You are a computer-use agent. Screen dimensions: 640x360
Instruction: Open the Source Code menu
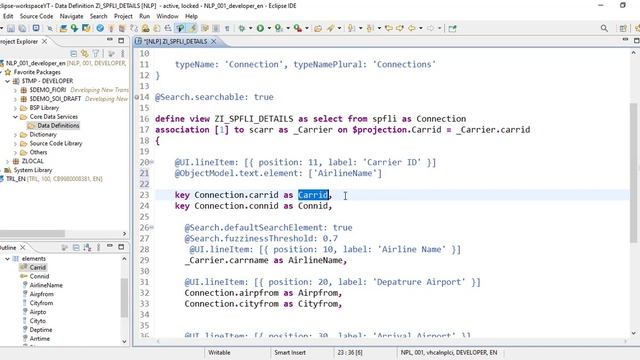point(36,16)
